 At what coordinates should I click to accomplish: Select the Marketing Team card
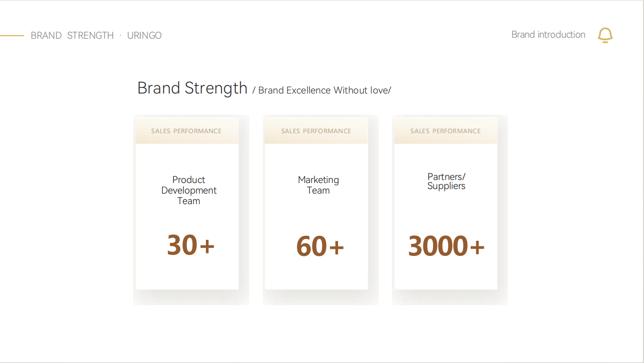(316, 204)
